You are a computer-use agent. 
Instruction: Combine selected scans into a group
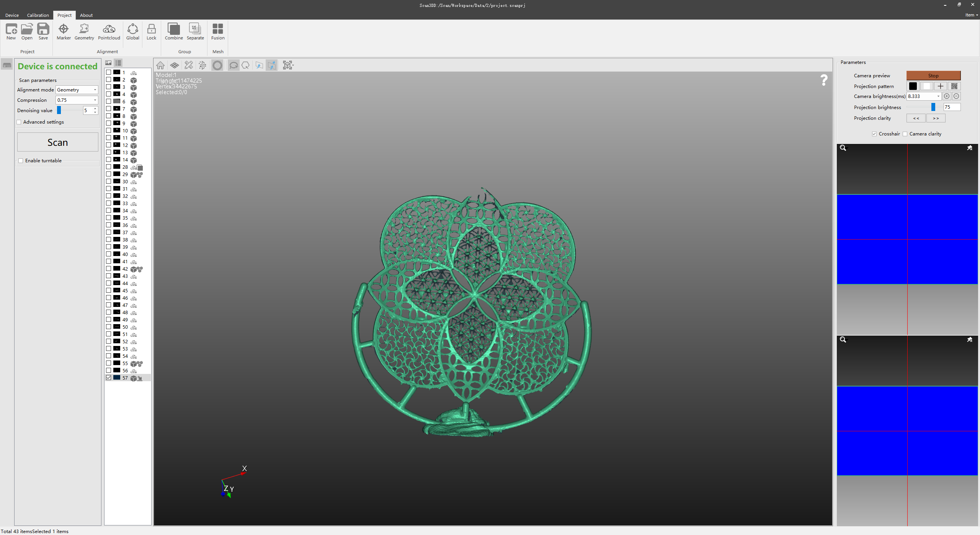pyautogui.click(x=174, y=31)
